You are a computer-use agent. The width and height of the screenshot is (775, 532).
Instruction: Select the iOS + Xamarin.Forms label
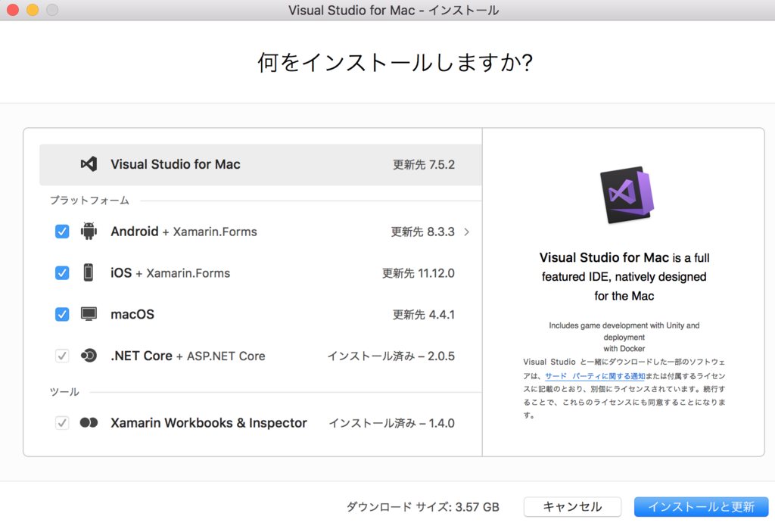point(170,273)
